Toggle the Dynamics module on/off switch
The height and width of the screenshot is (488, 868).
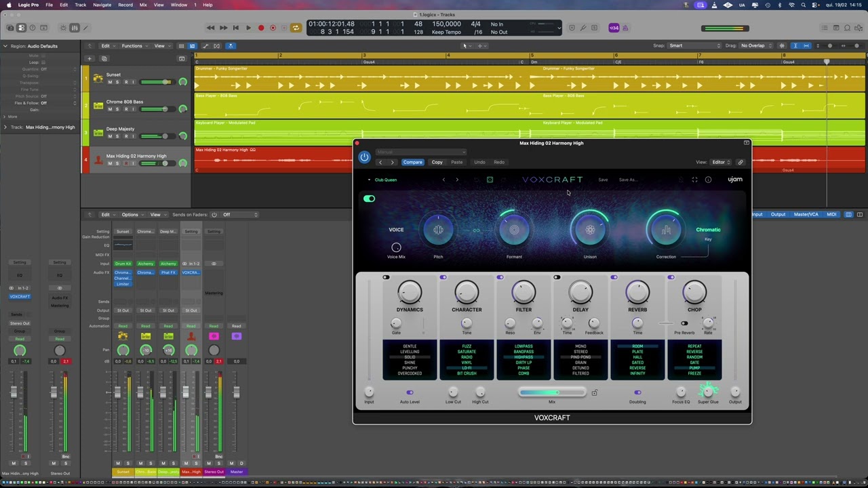point(386,277)
